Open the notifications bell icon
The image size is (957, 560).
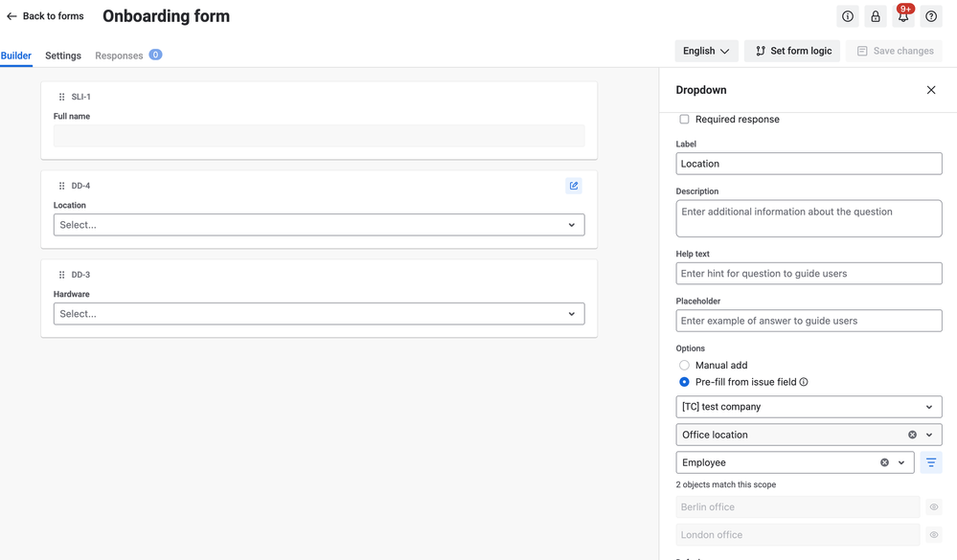pos(903,16)
